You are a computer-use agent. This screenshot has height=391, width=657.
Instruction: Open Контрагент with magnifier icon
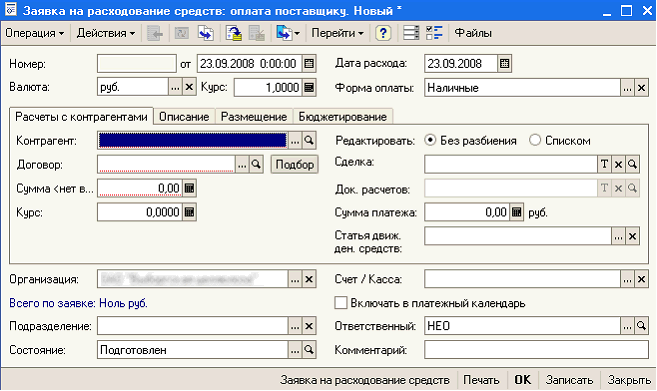point(309,140)
